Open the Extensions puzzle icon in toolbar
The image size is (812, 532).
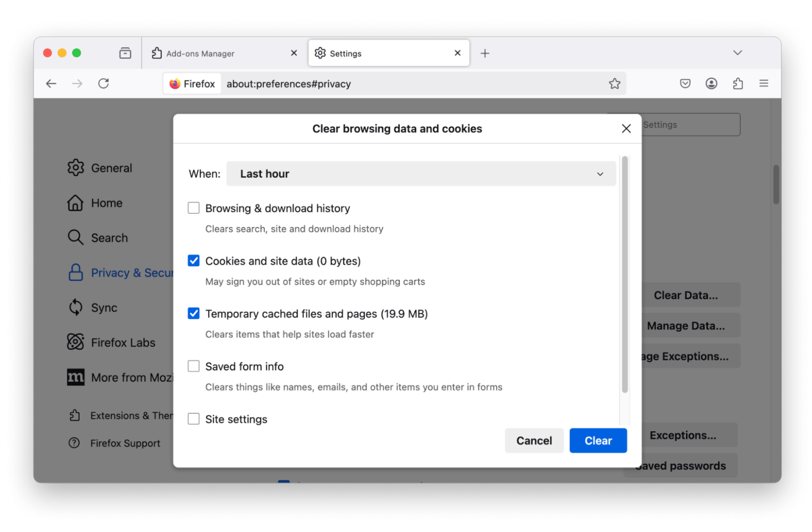(738, 83)
